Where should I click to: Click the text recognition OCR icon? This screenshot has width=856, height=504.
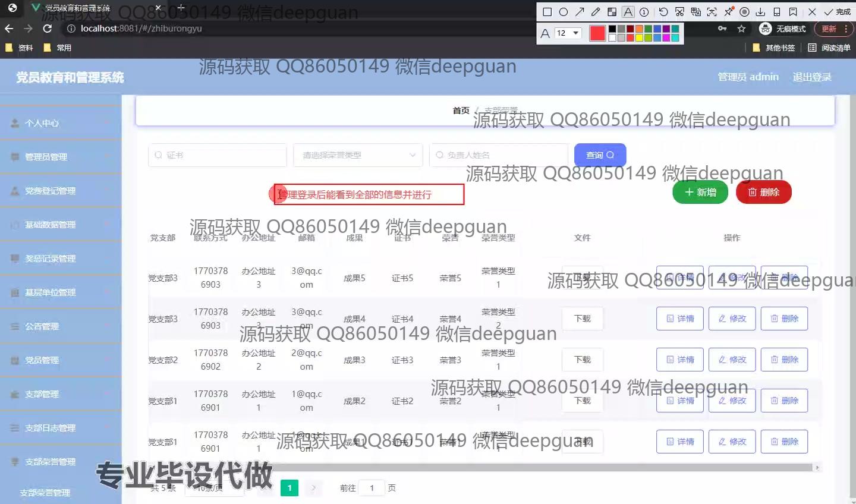coord(712,12)
